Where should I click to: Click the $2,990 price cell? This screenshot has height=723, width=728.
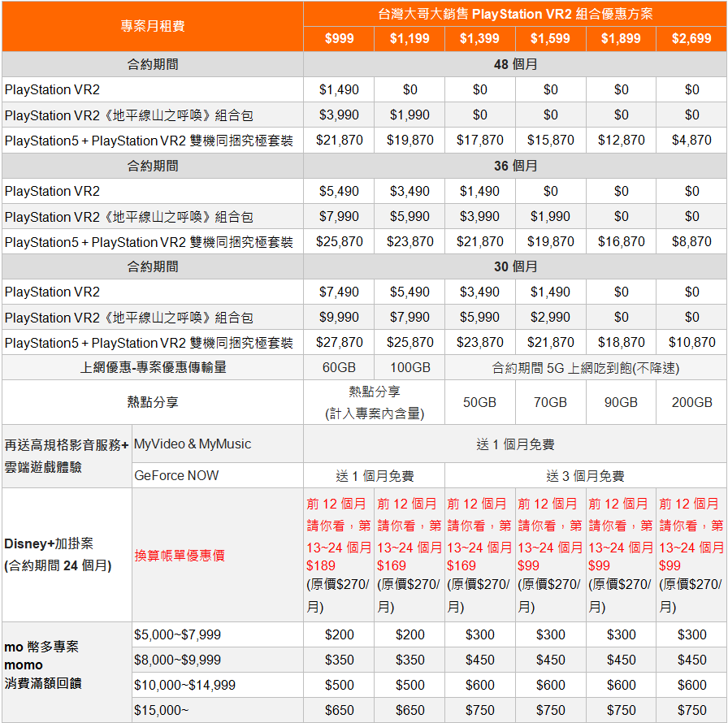[550, 318]
